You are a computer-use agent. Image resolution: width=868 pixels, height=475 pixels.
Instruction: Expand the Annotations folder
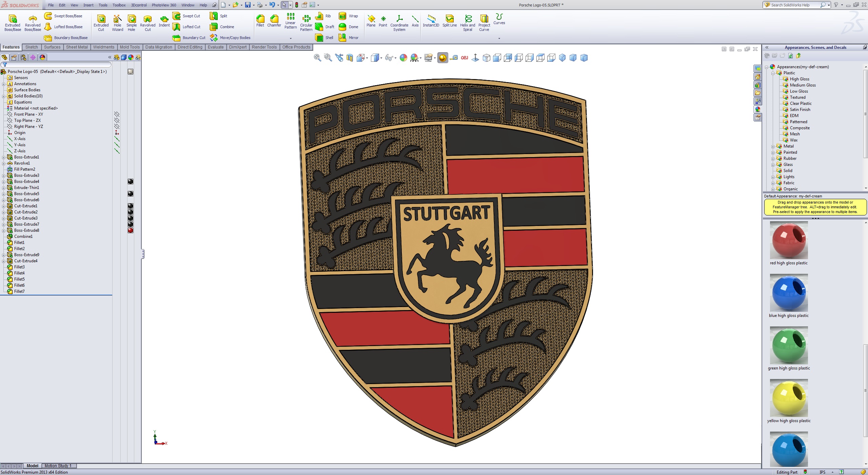(x=4, y=84)
